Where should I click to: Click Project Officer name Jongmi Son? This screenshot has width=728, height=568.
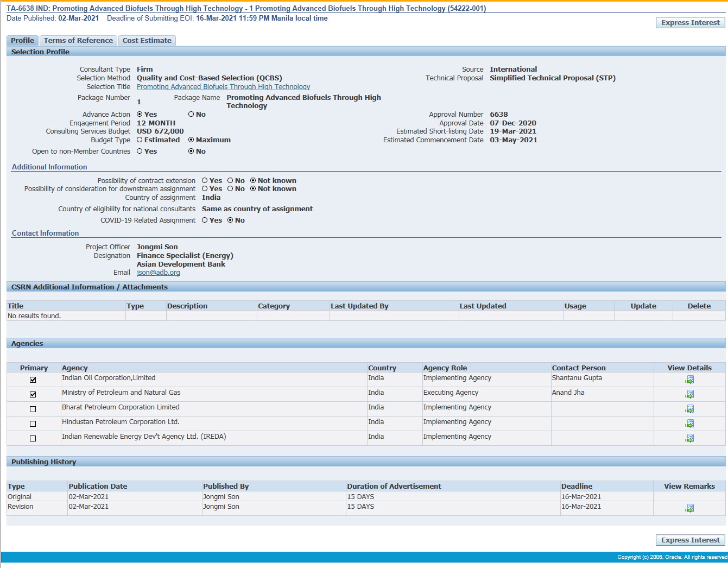tap(157, 247)
